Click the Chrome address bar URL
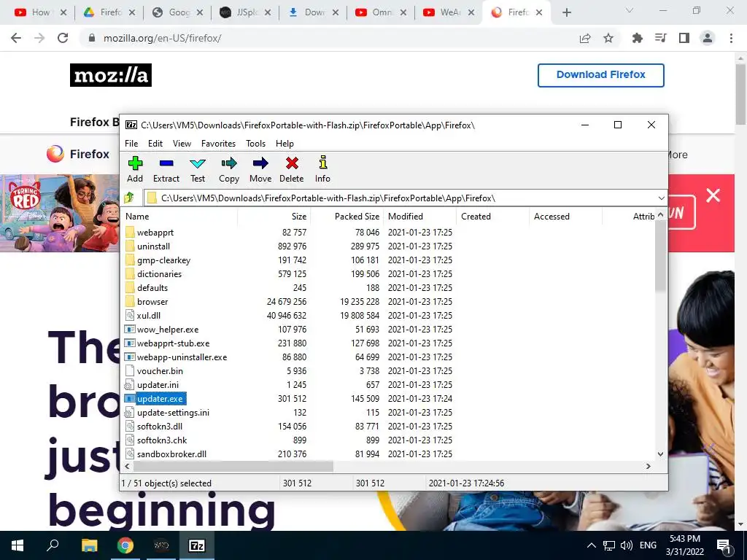Screen dimensions: 747x560 click(163, 38)
